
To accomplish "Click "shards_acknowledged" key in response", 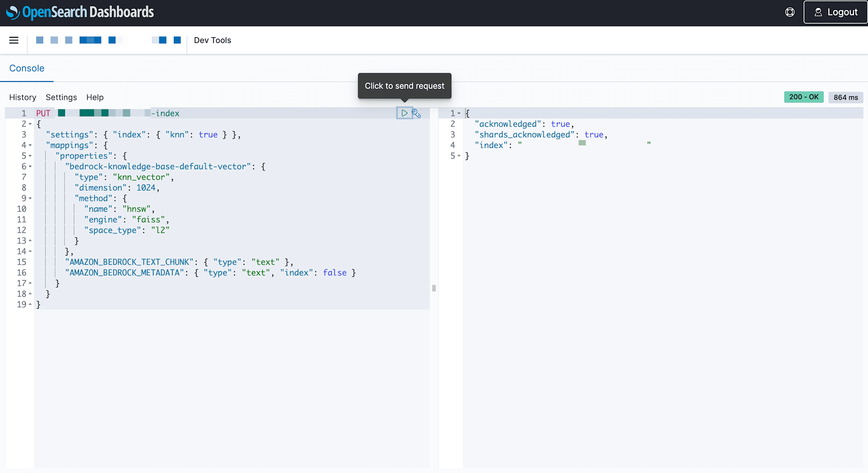I will point(525,135).
